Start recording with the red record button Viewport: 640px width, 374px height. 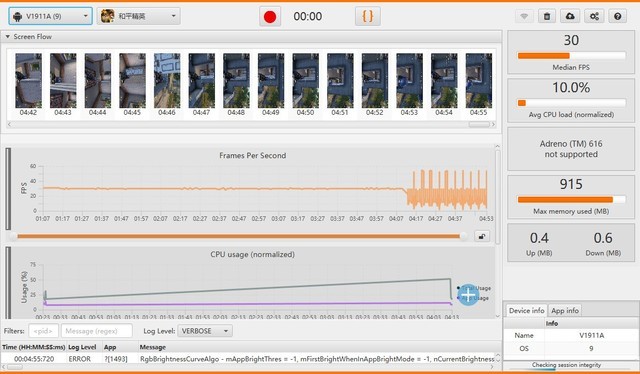pyautogui.click(x=270, y=17)
